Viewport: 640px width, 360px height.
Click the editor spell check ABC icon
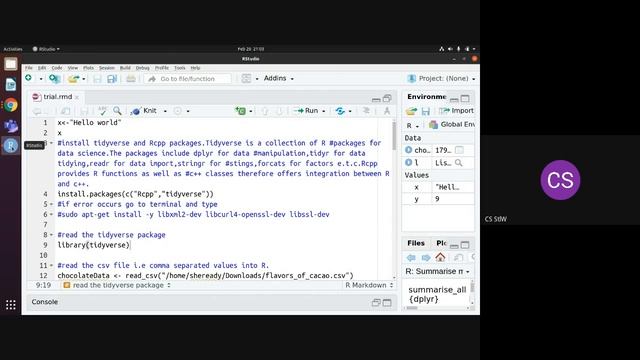[x=102, y=111]
